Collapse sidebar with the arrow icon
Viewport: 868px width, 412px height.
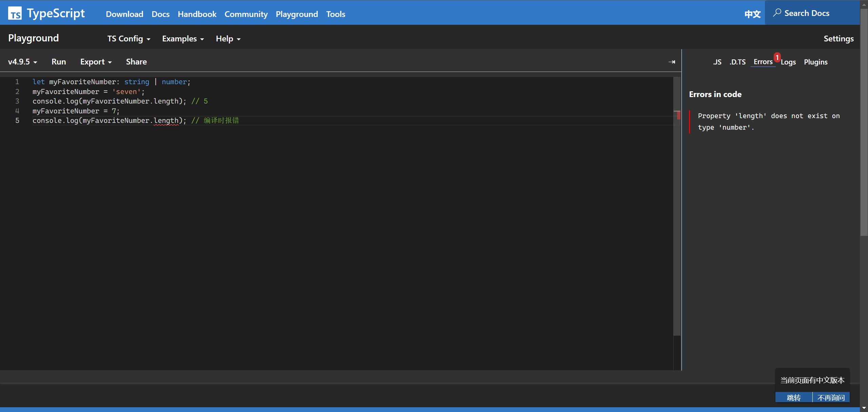coord(672,62)
